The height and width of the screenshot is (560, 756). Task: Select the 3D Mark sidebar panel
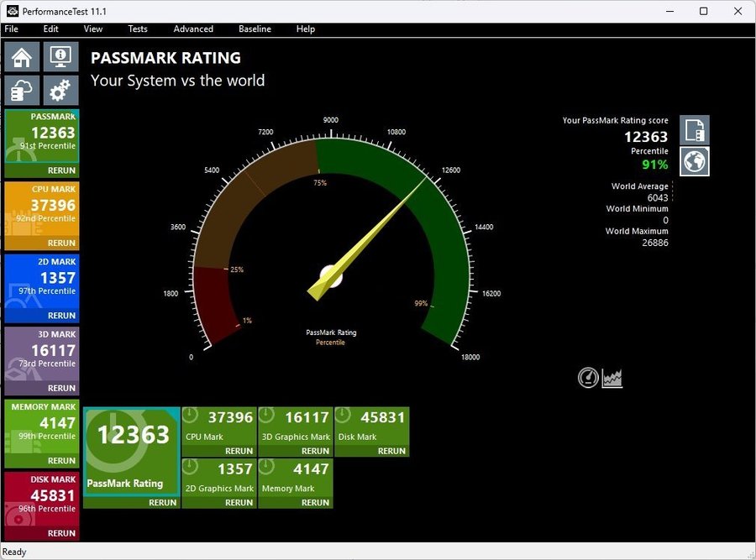42,354
